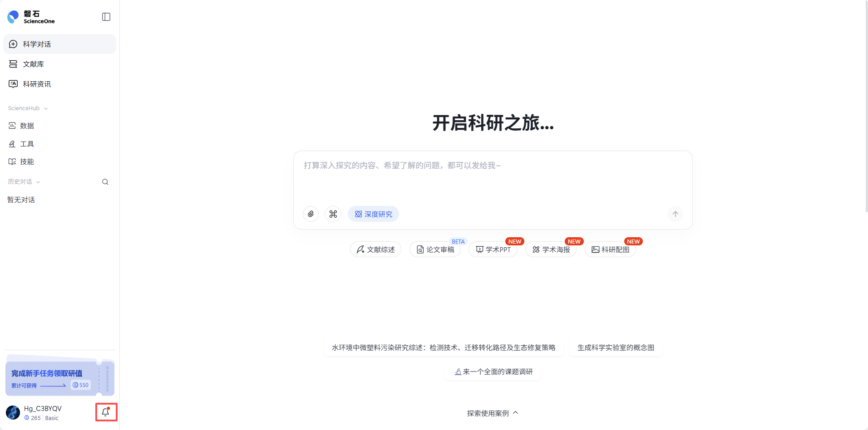Select the 论文审稿 BETA chip
This screenshot has width=868, height=430.
435,249
